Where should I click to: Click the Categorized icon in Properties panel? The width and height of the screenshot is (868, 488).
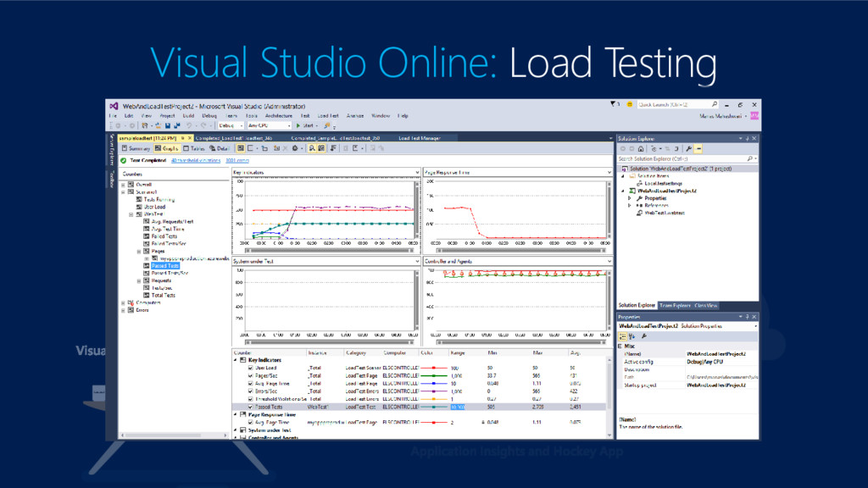623,336
